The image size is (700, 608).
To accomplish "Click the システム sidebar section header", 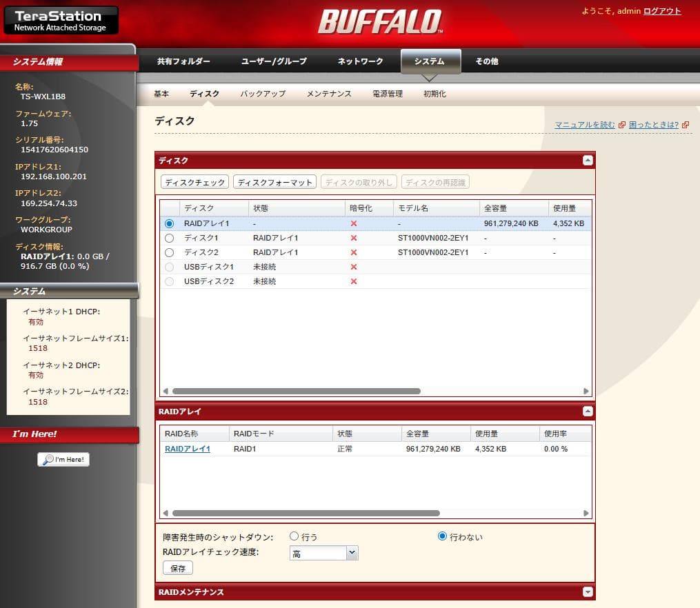I will (x=69, y=291).
